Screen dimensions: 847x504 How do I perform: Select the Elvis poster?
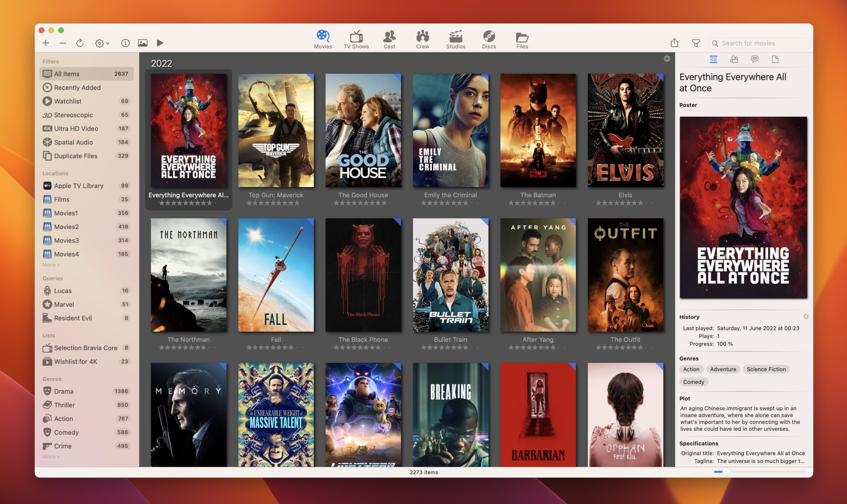pos(626,130)
